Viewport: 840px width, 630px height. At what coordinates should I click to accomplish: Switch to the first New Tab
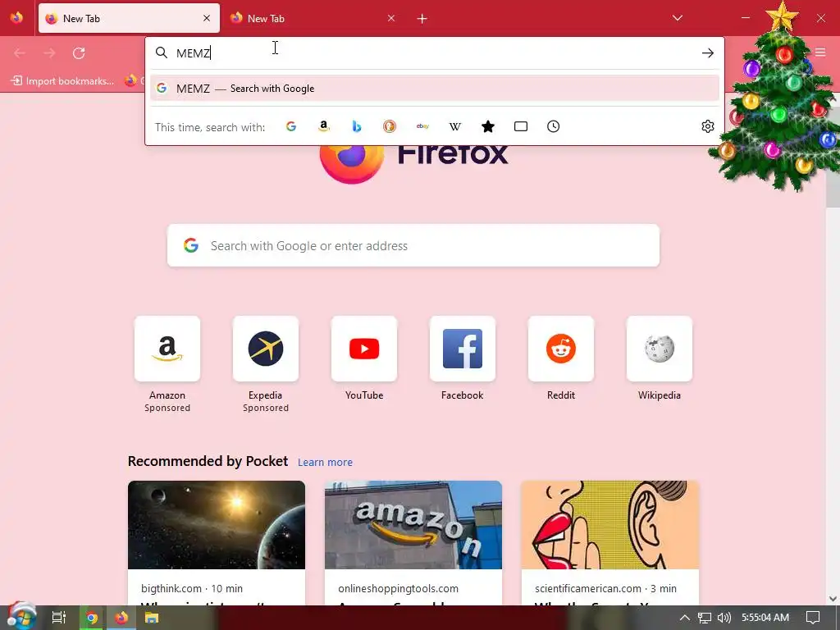pos(129,18)
